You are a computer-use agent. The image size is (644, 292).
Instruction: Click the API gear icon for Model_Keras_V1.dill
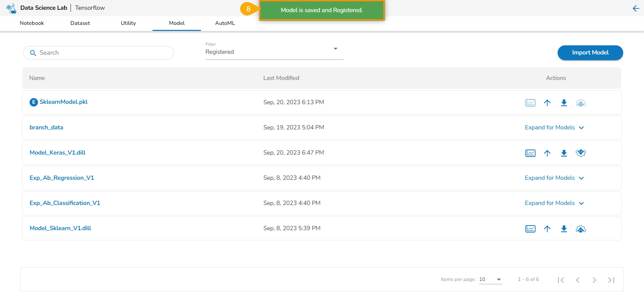tap(581, 153)
